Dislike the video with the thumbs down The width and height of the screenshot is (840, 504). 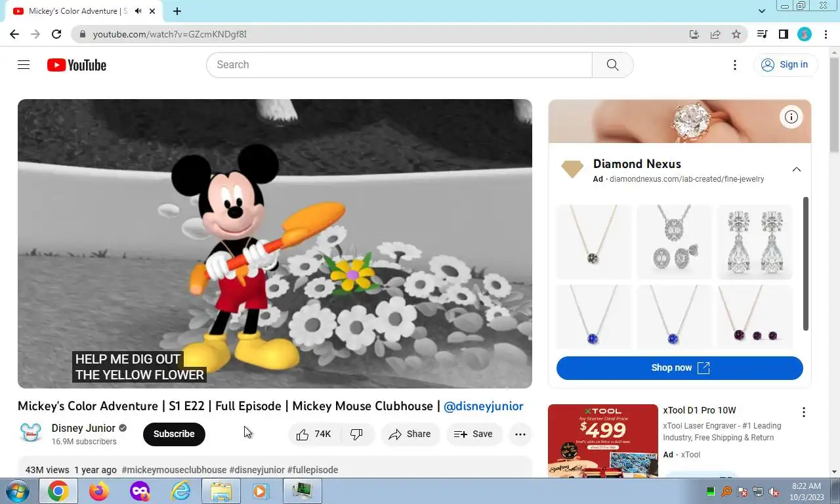(x=358, y=434)
